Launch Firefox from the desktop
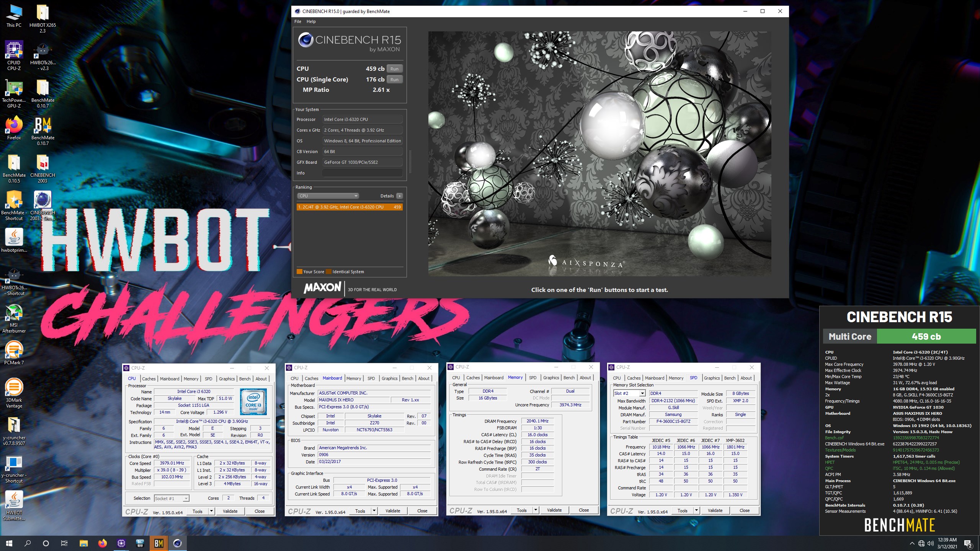This screenshot has height=551, width=980. [14, 128]
